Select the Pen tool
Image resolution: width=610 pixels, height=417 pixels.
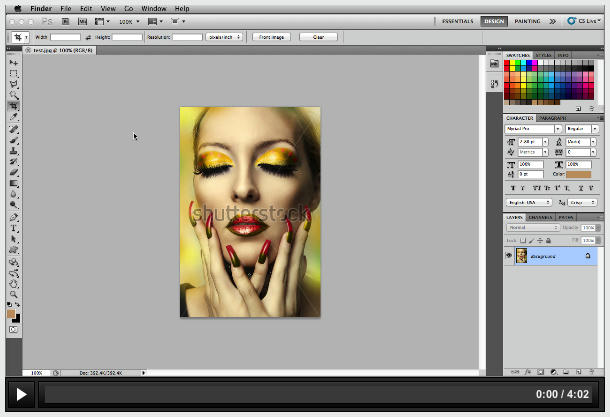(14, 217)
